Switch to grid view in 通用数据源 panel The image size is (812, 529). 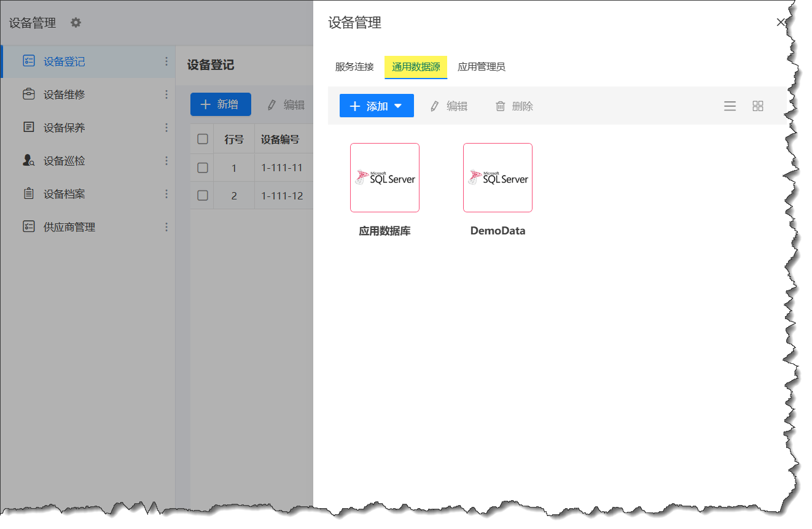(758, 106)
